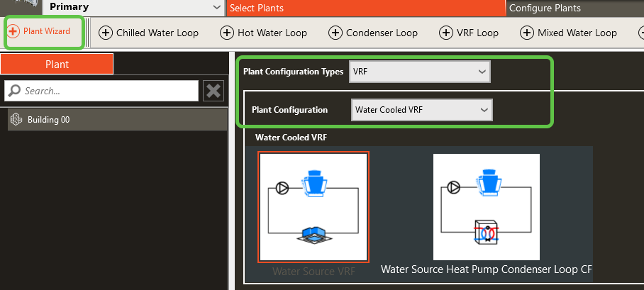Open Plant Configuration Types dropdown
644x290 pixels.
(420, 72)
